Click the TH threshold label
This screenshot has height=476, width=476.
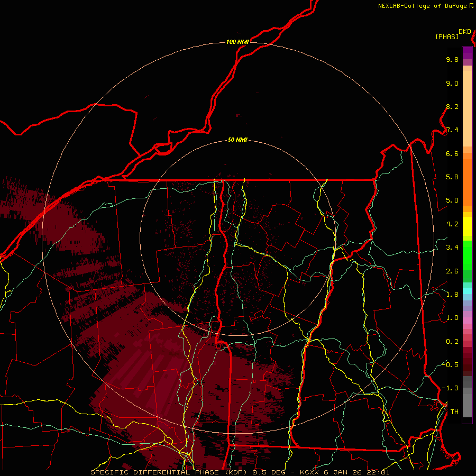454,412
